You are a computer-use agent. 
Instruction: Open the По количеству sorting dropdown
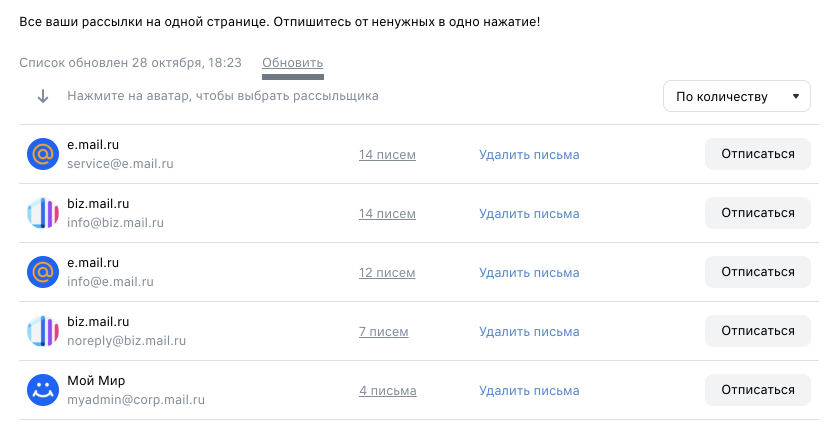[737, 96]
